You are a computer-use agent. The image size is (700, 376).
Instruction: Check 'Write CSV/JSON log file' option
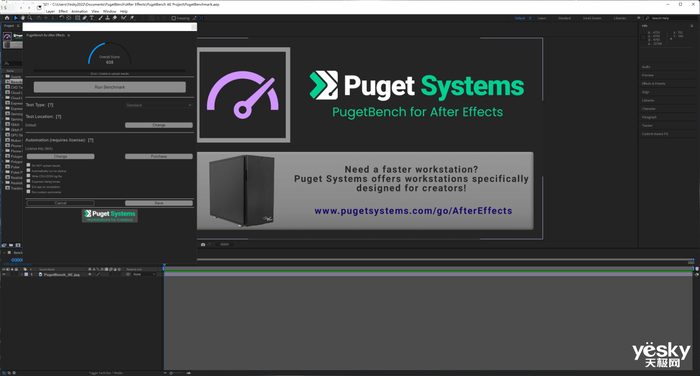29,175
